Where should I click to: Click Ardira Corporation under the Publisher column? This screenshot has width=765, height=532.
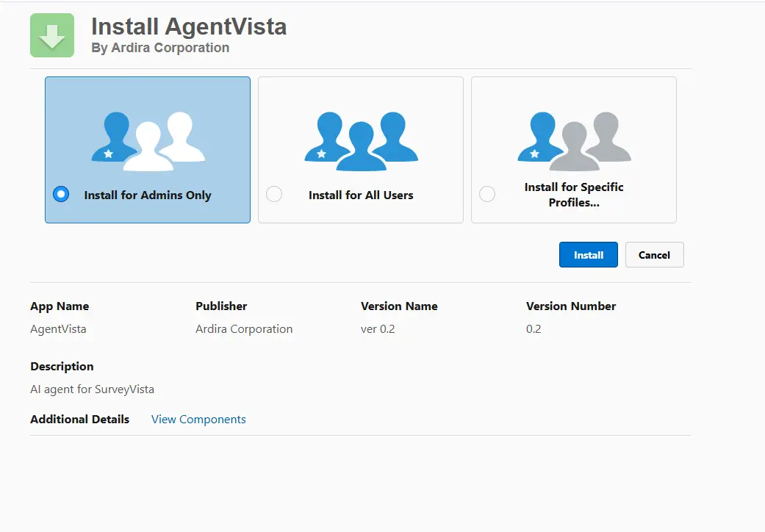(244, 329)
